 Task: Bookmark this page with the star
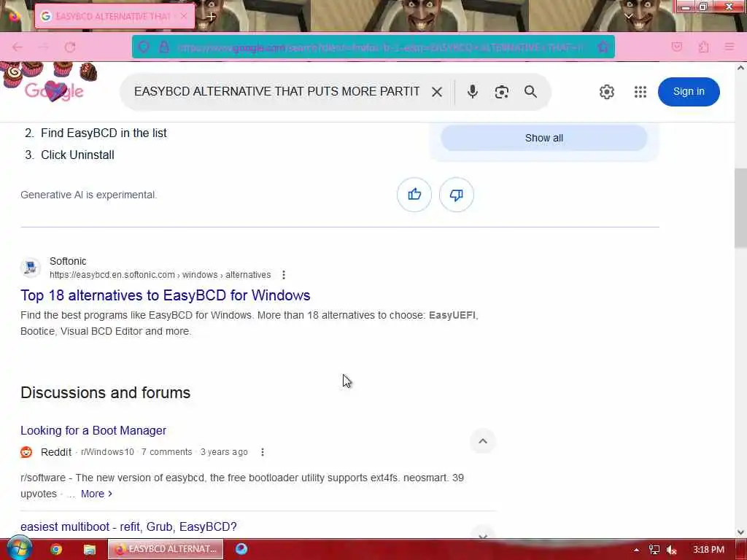[x=603, y=47]
